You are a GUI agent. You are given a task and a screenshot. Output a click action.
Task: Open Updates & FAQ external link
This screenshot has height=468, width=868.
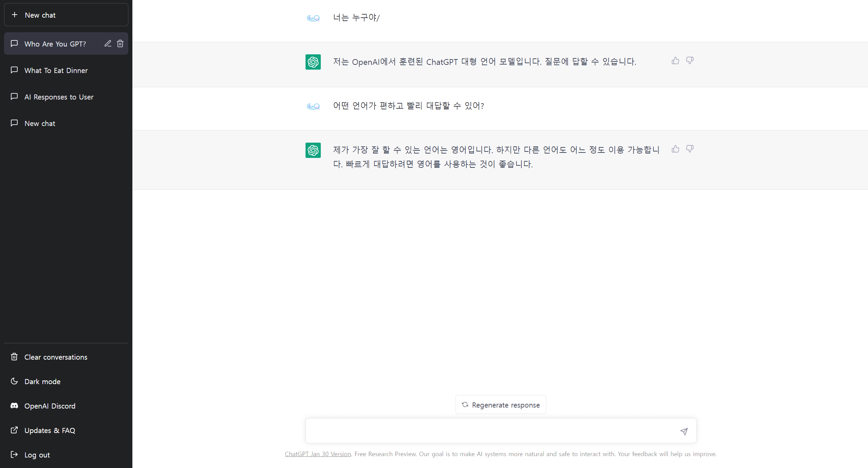50,430
